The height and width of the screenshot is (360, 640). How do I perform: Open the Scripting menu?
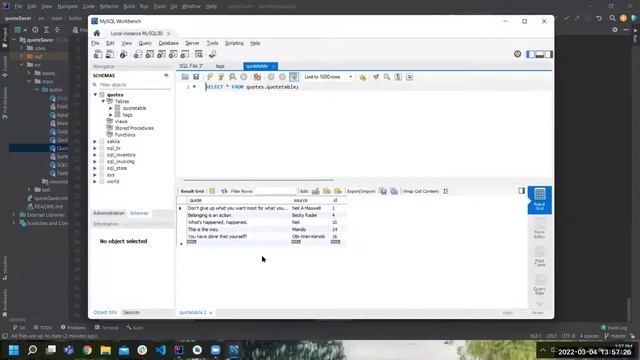tap(234, 43)
